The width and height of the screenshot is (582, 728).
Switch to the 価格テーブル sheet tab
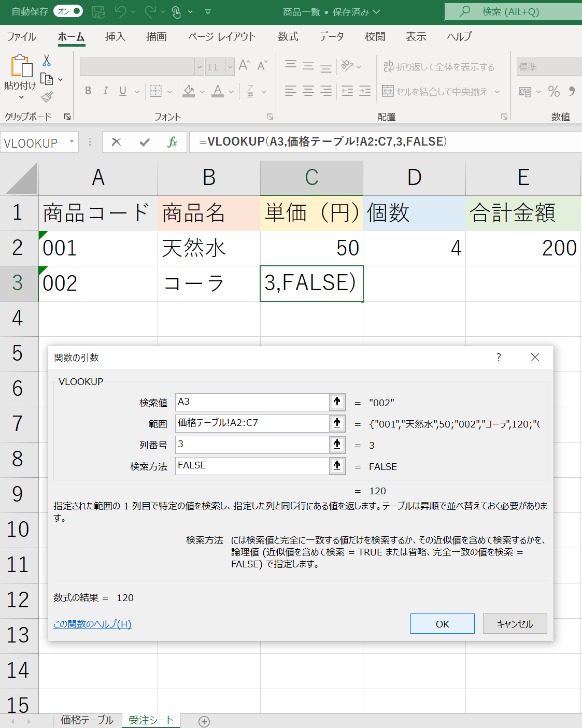(x=87, y=720)
